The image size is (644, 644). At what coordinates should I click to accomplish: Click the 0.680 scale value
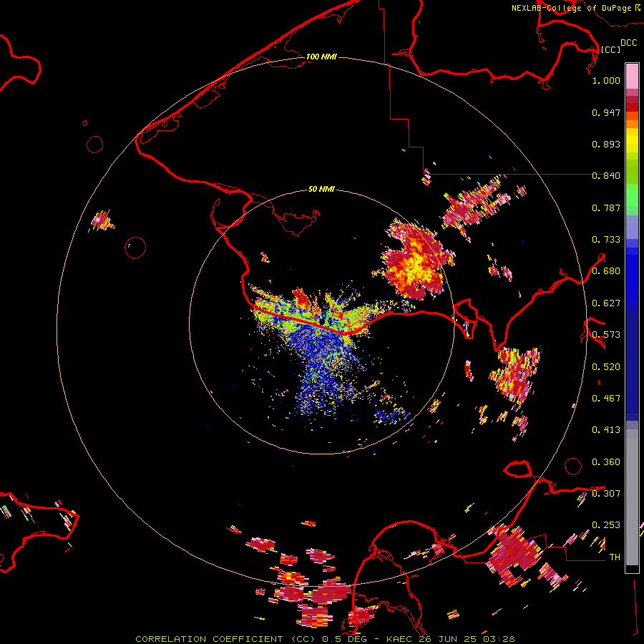[x=606, y=271]
